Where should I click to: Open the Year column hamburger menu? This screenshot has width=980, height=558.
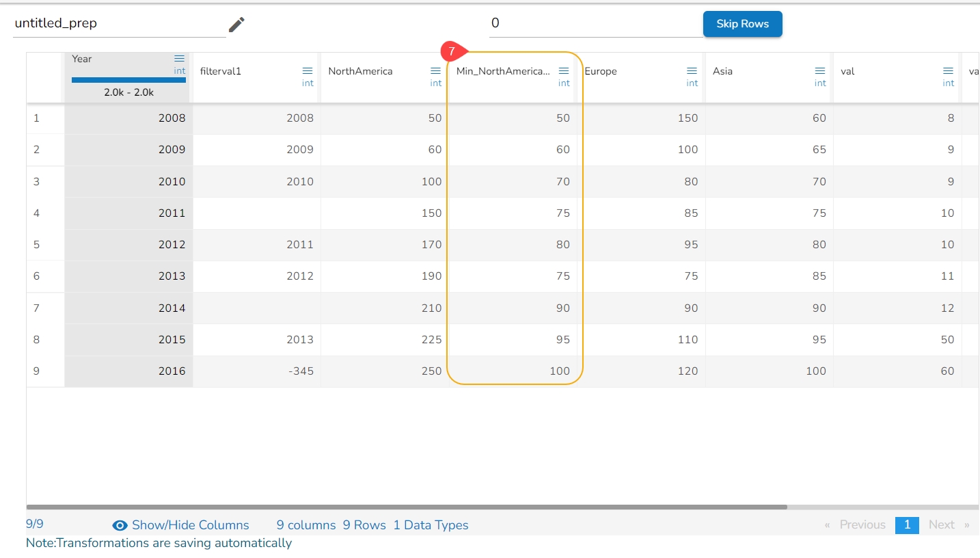click(x=179, y=59)
